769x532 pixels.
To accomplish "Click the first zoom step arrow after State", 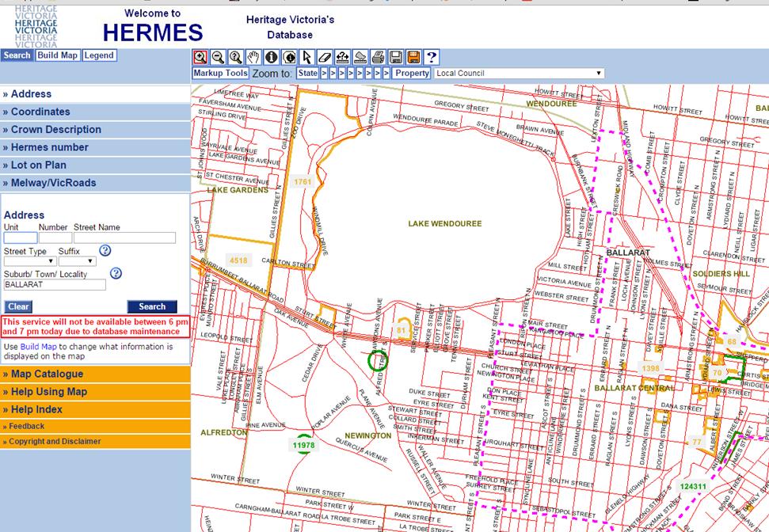I will click(x=324, y=73).
